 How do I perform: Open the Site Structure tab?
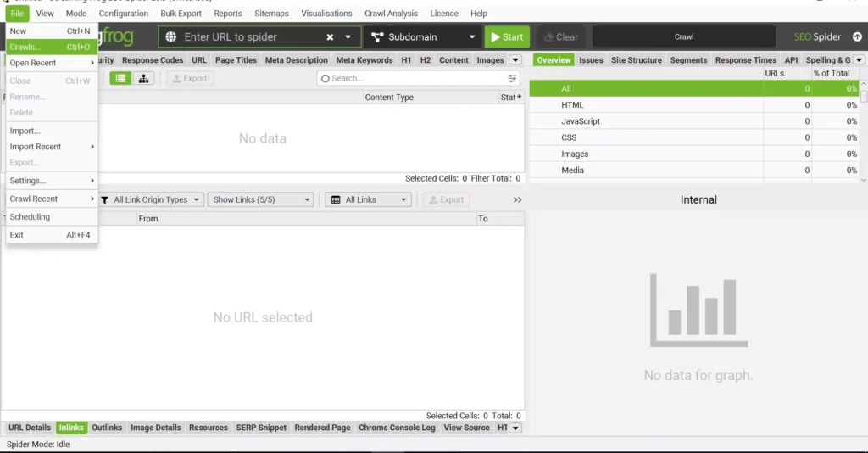pyautogui.click(x=637, y=60)
